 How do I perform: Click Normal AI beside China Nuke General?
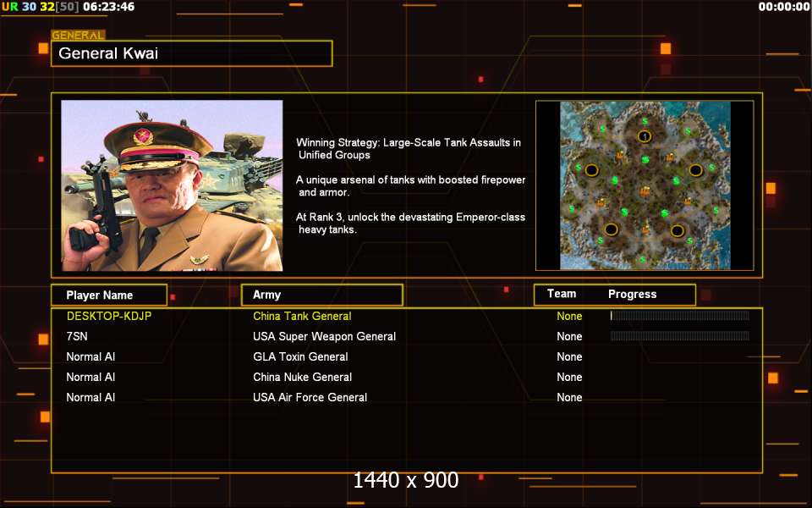pyautogui.click(x=91, y=377)
